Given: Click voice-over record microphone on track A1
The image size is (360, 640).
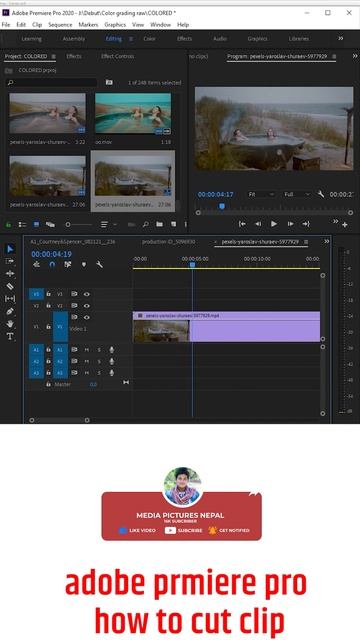Looking at the screenshot, I should pos(111,350).
